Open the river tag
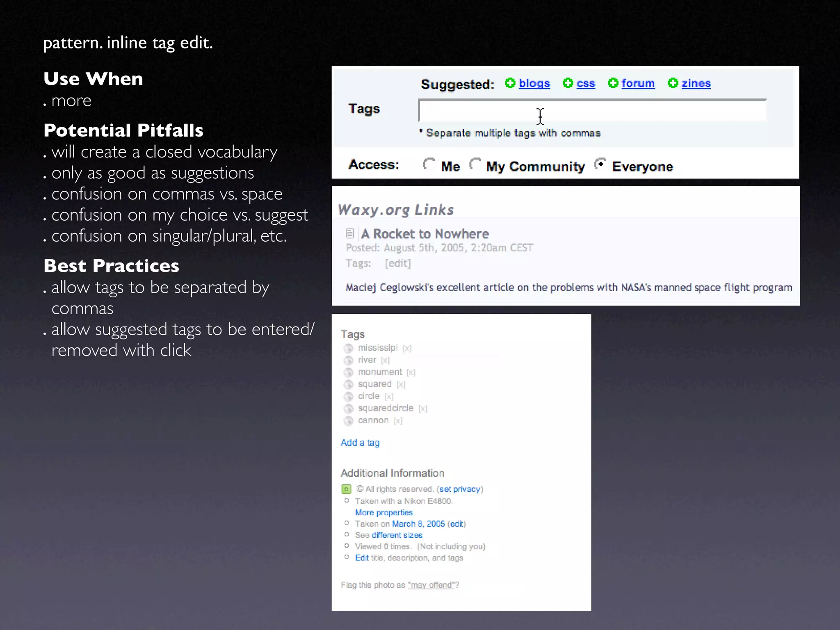The width and height of the screenshot is (840, 630). tap(367, 360)
